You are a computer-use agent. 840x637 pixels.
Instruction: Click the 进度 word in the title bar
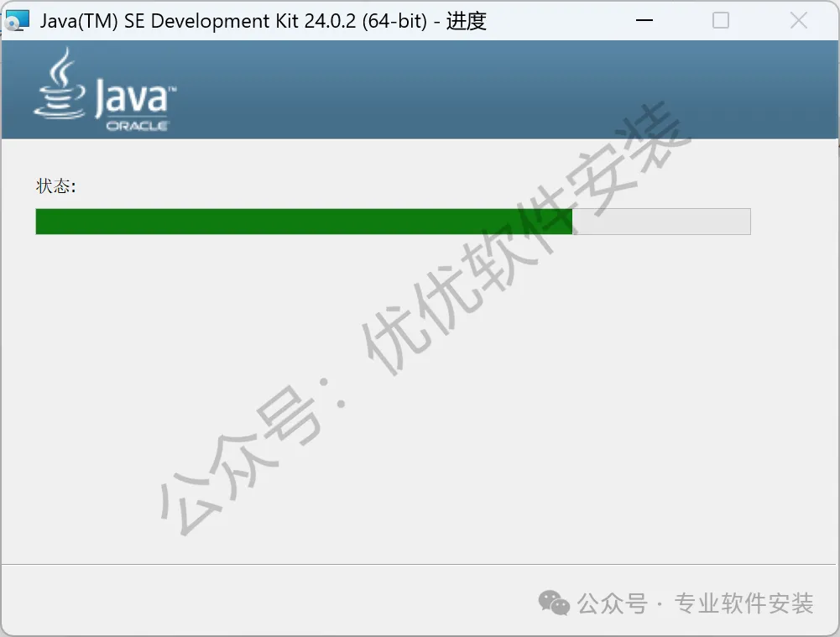point(466,21)
